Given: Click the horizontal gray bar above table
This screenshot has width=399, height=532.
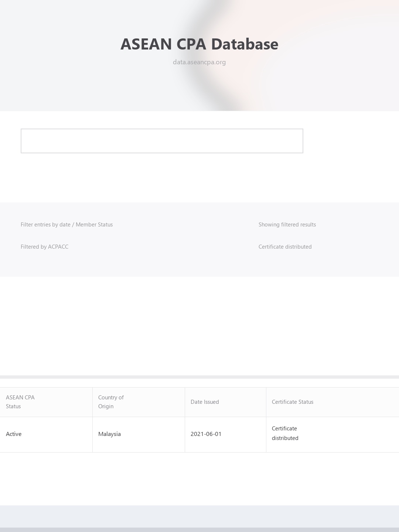Looking at the screenshot, I should pyautogui.click(x=199, y=377).
